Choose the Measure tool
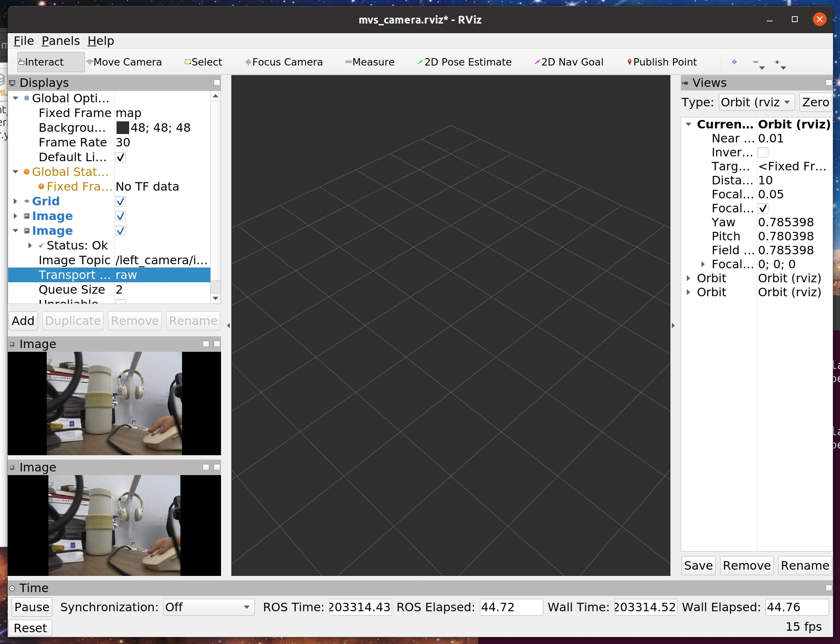 pos(370,62)
